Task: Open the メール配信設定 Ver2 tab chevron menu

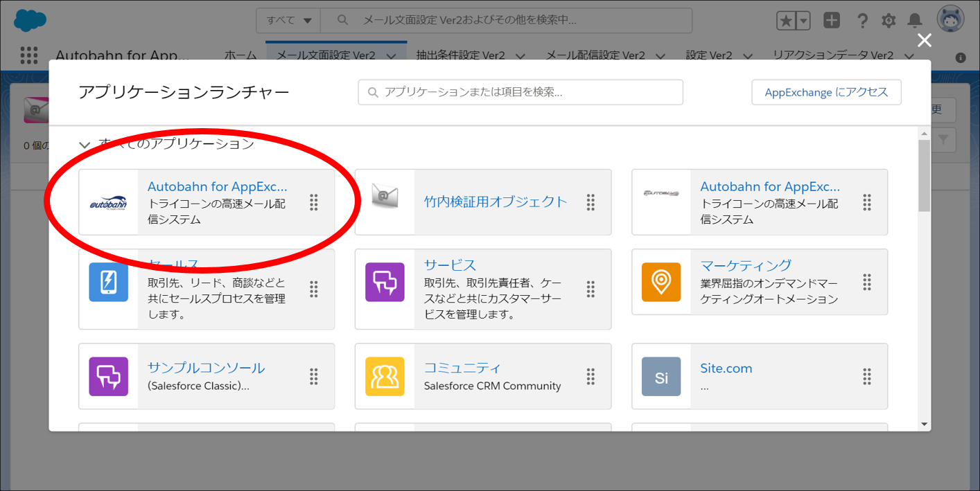Action: click(660, 56)
